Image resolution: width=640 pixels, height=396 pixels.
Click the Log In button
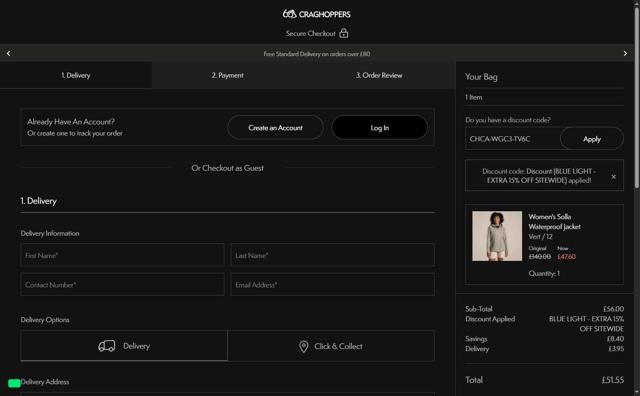click(380, 128)
